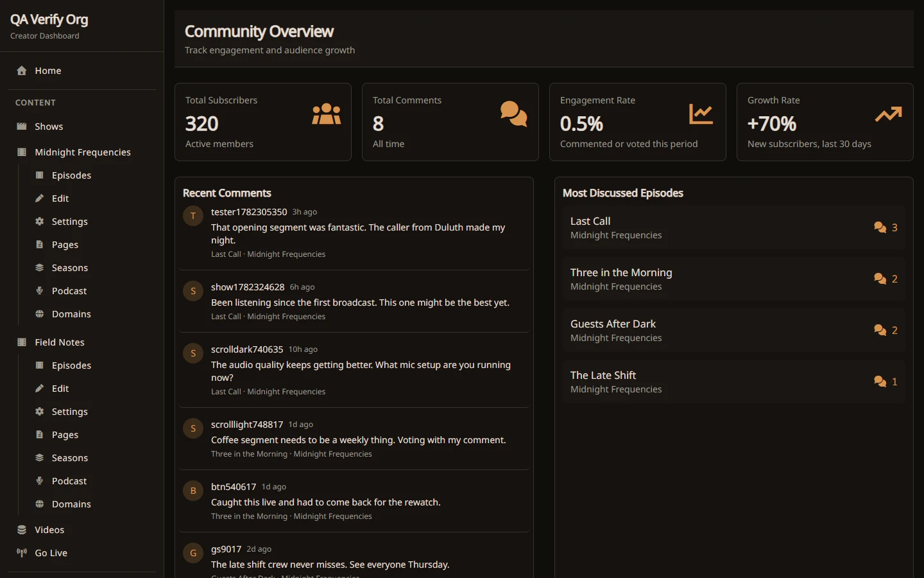Screen dimensions: 924x578
Task: Click the +70% growth rate value
Action: [x=772, y=123]
